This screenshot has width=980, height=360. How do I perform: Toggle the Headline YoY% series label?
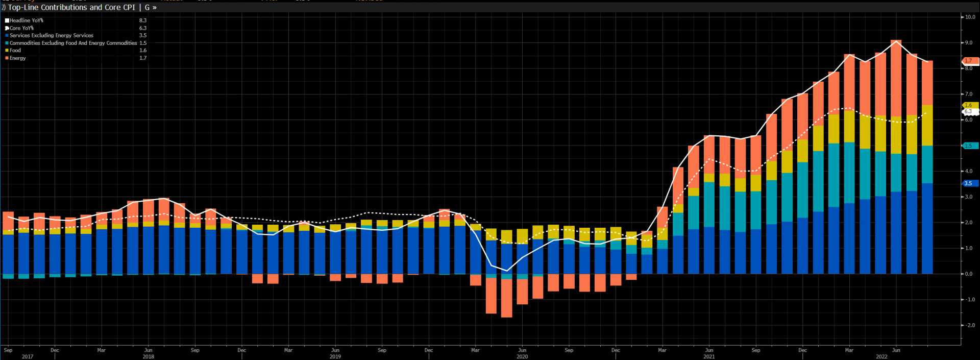tap(27, 20)
